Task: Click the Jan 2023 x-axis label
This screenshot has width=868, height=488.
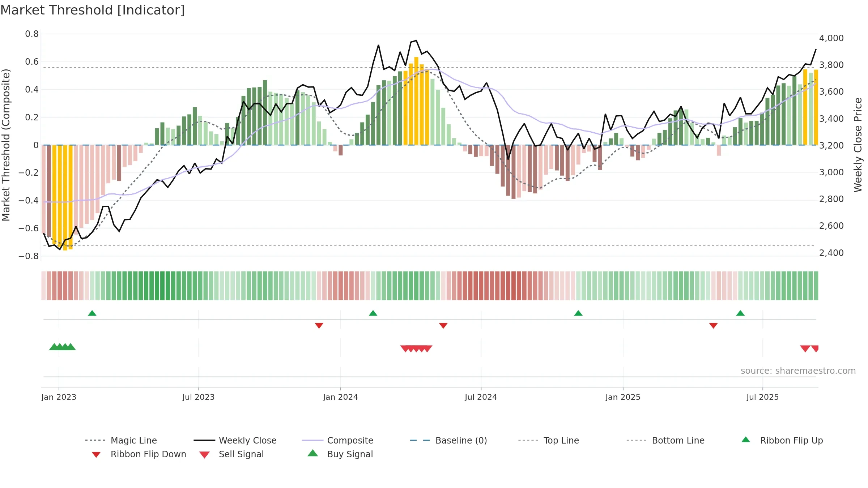Action: click(x=59, y=397)
